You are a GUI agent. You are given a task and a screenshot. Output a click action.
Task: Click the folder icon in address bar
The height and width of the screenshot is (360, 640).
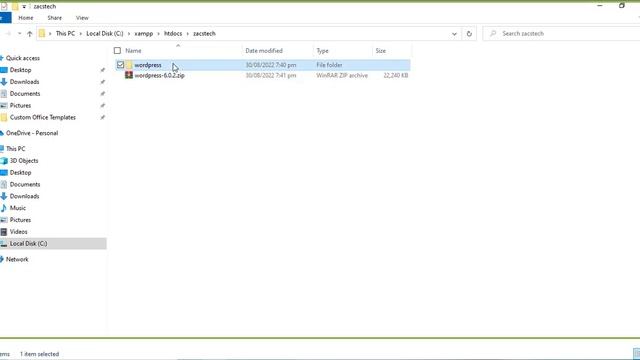[x=42, y=33]
